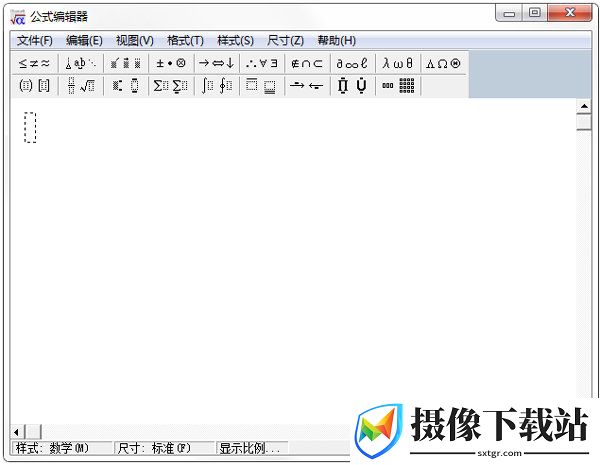Open the 文件(F) menu
600x465 pixels.
(35, 40)
